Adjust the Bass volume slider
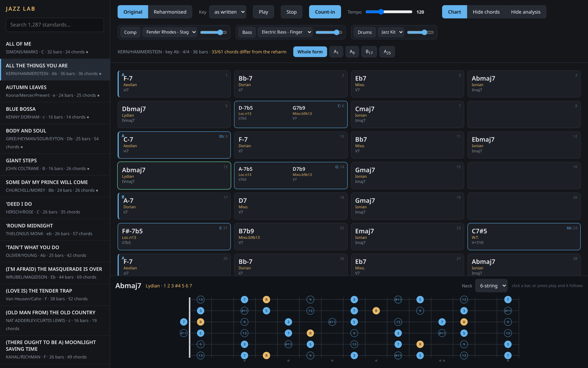 point(329,32)
